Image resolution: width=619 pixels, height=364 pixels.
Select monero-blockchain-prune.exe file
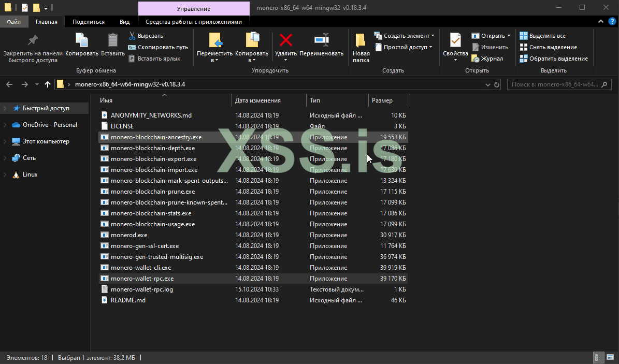point(253,192)
